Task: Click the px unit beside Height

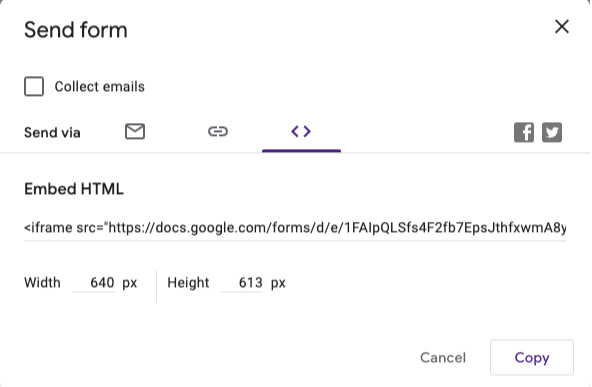Action: [278, 283]
